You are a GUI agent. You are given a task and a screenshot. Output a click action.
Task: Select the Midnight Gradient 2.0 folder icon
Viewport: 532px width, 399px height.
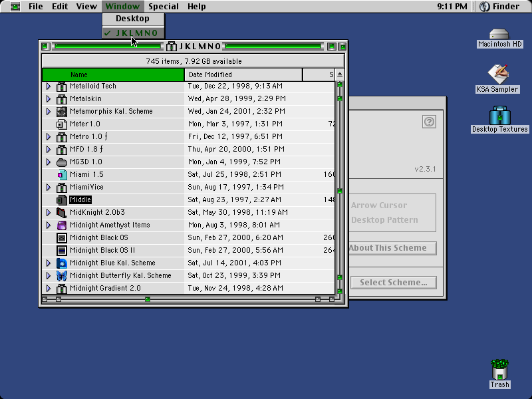(61, 289)
